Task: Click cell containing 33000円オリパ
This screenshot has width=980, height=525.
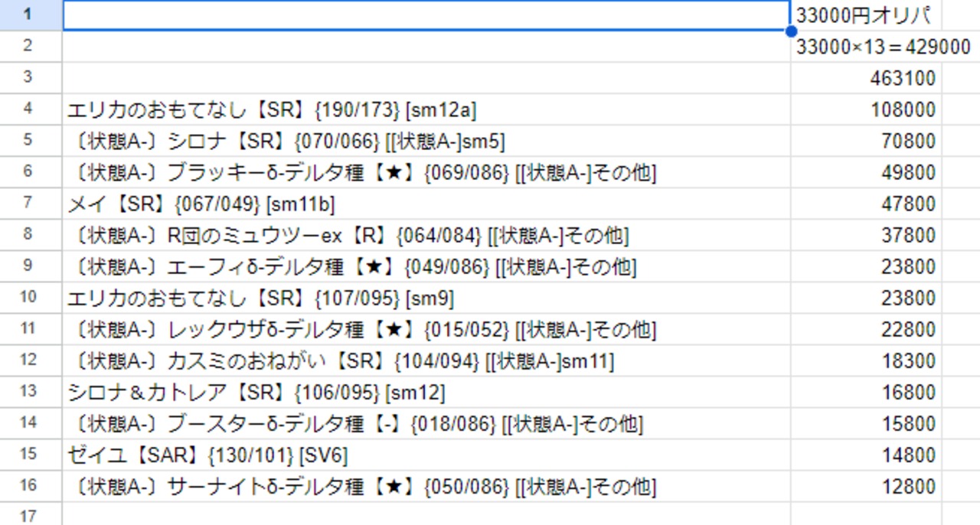Action: coord(865,15)
